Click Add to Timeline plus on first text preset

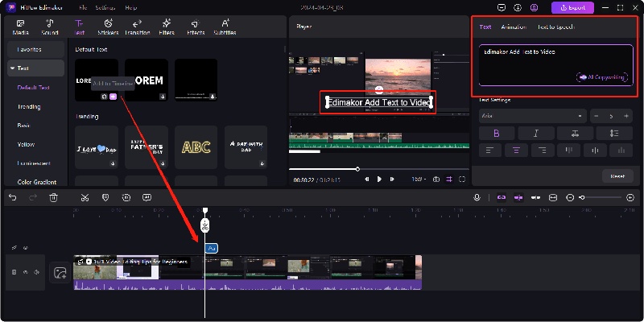pyautogui.click(x=114, y=97)
